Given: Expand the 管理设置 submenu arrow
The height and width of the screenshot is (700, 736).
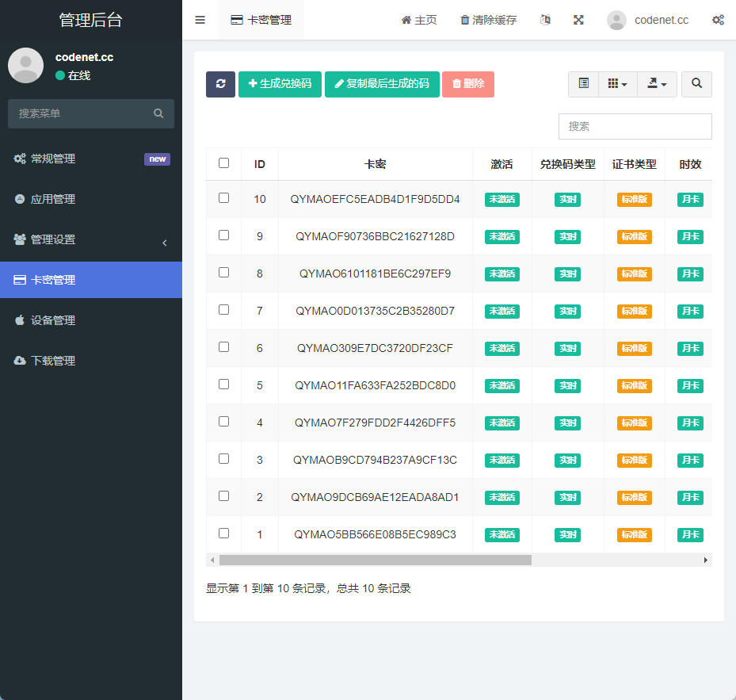Looking at the screenshot, I should [165, 243].
